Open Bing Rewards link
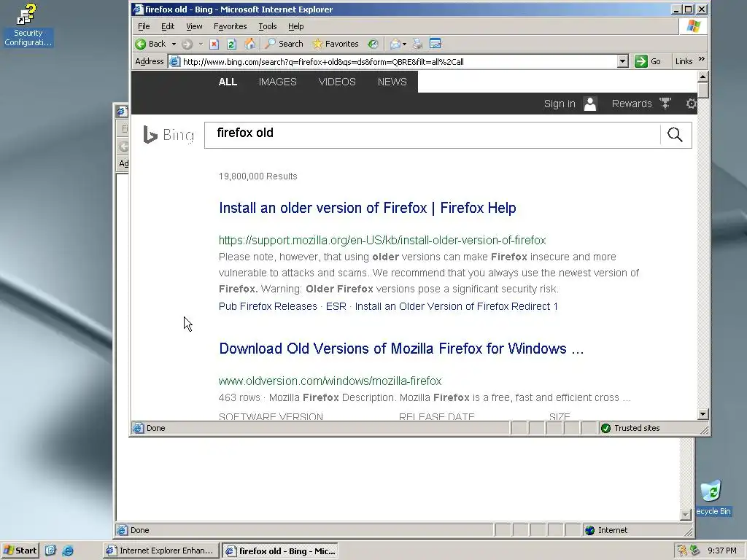Image resolution: width=747 pixels, height=560 pixels. (x=632, y=104)
